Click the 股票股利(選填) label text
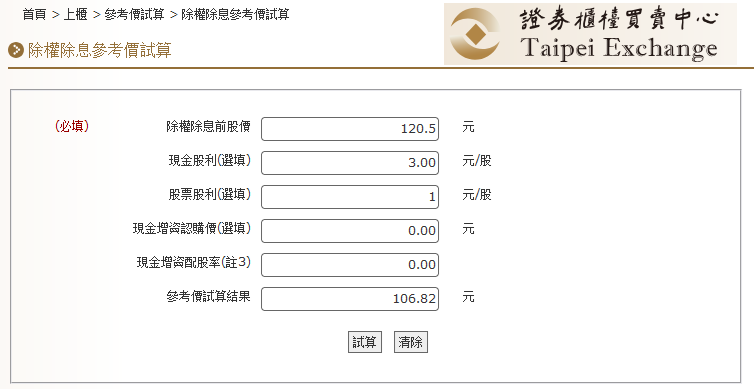 210,194
